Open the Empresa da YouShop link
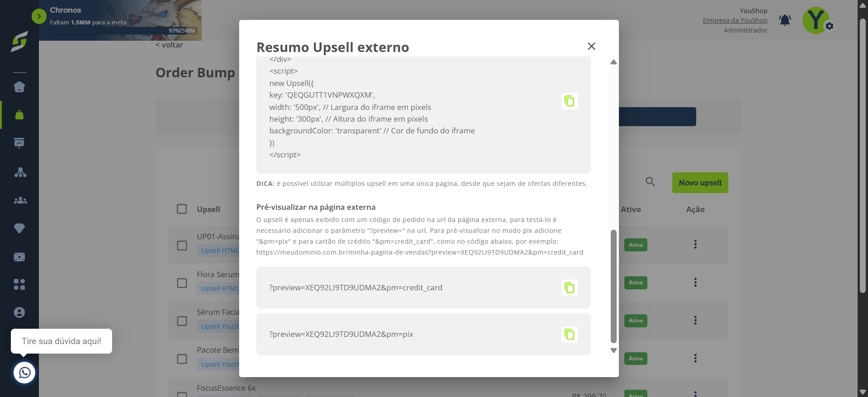Screen dimensions: 868x397 click(735, 20)
